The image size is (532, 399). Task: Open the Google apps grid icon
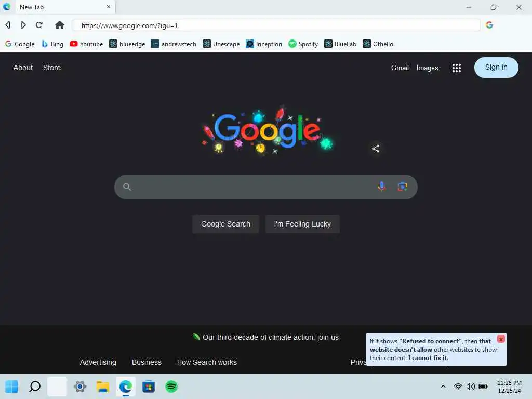456,68
